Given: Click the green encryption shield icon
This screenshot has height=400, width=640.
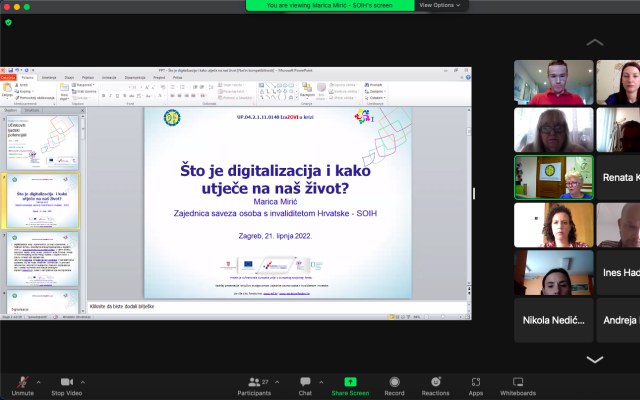Looking at the screenshot, I should [8, 22].
